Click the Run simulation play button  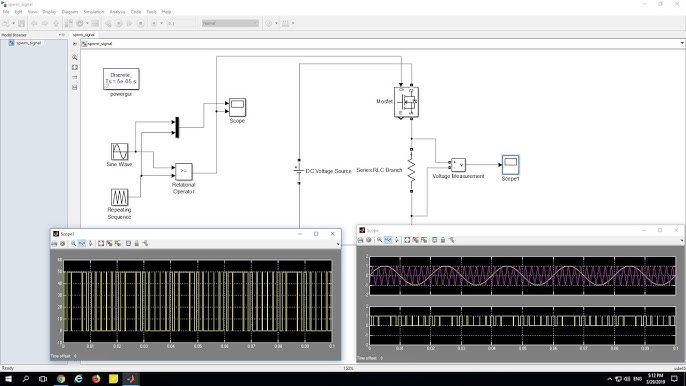[119, 23]
